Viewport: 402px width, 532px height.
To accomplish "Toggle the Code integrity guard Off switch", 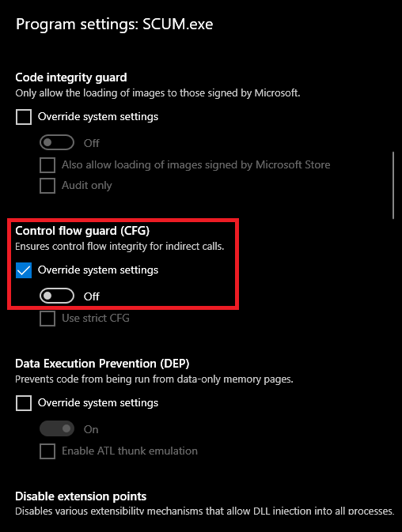I will click(x=57, y=142).
